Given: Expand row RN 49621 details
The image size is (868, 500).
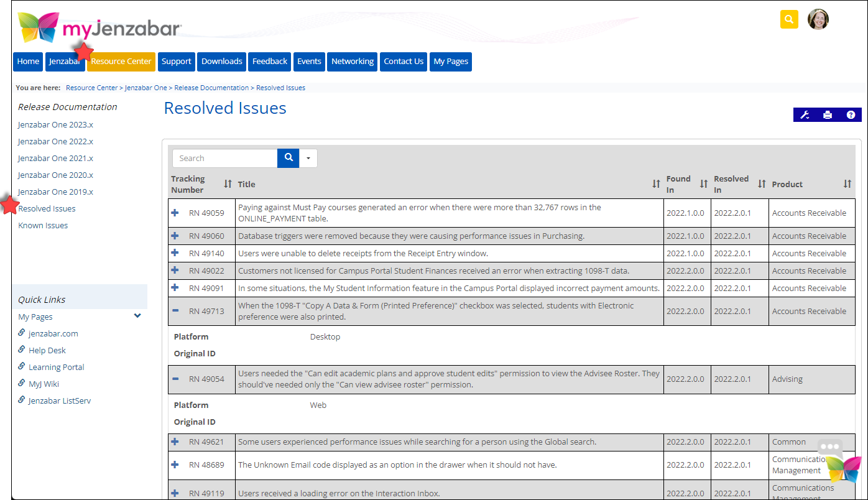Looking at the screenshot, I should pyautogui.click(x=175, y=442).
